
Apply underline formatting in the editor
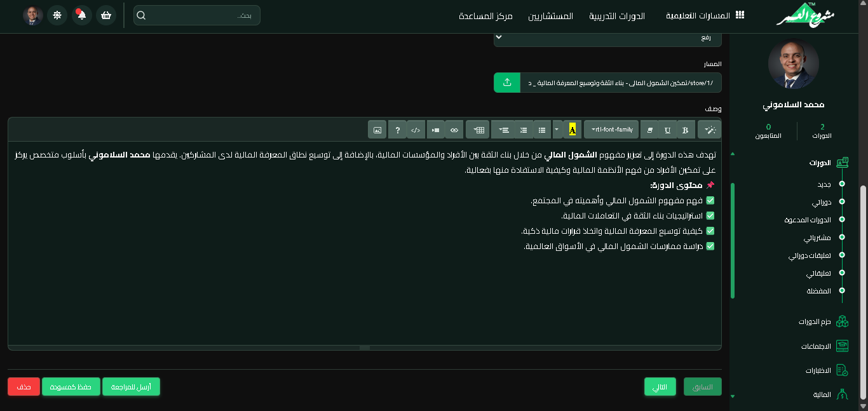(x=667, y=130)
